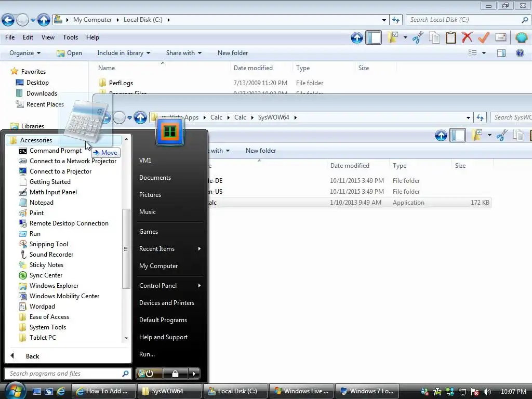Image resolution: width=532 pixels, height=399 pixels.
Task: Expand Share with dropdown in Local Disk window
Action: coord(183,53)
